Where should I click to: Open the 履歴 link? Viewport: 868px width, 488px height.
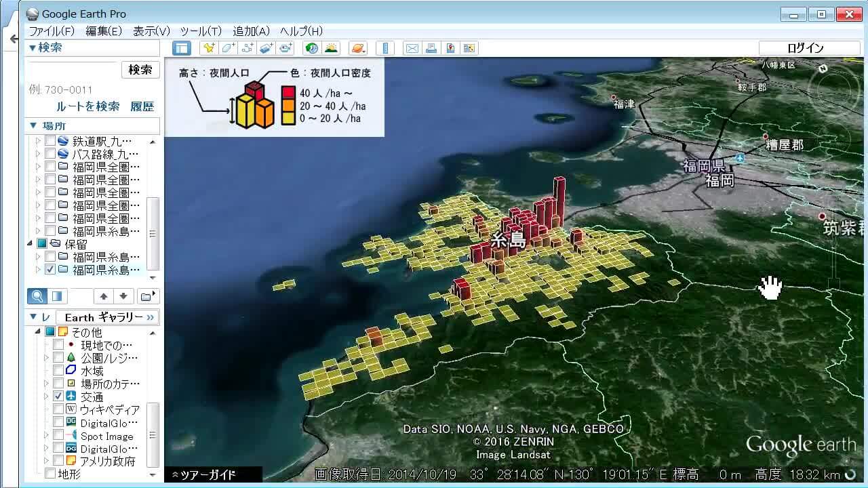pyautogui.click(x=142, y=106)
